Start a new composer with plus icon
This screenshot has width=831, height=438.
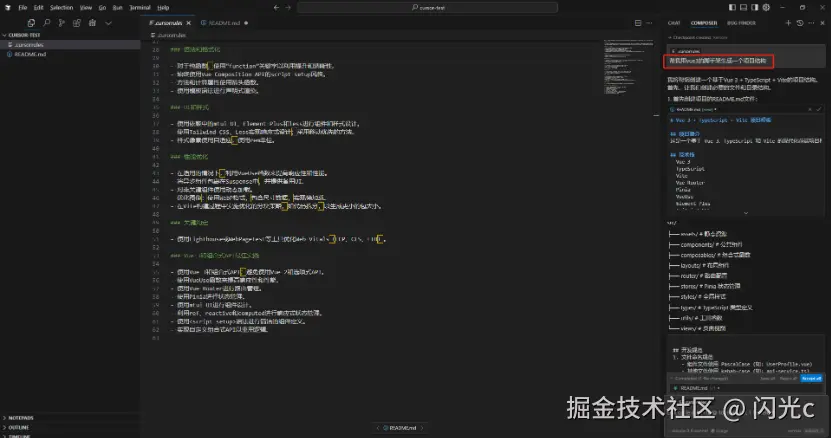[x=788, y=23]
